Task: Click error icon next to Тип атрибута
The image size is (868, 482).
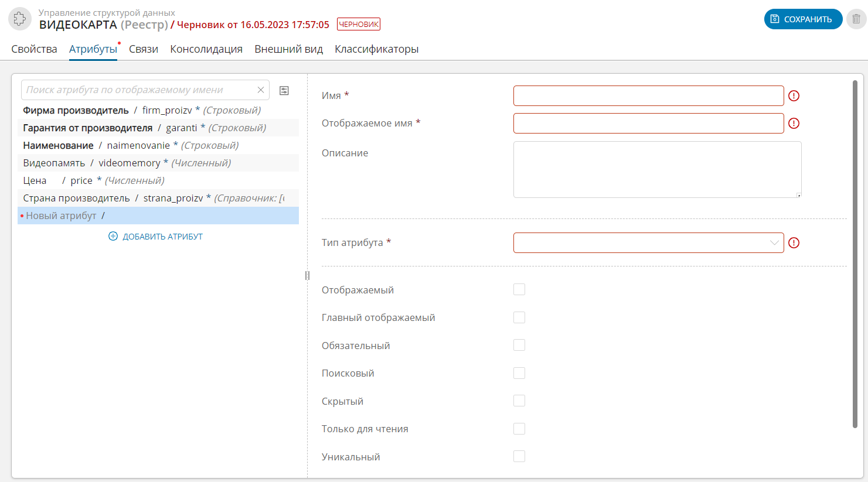Action: [794, 243]
